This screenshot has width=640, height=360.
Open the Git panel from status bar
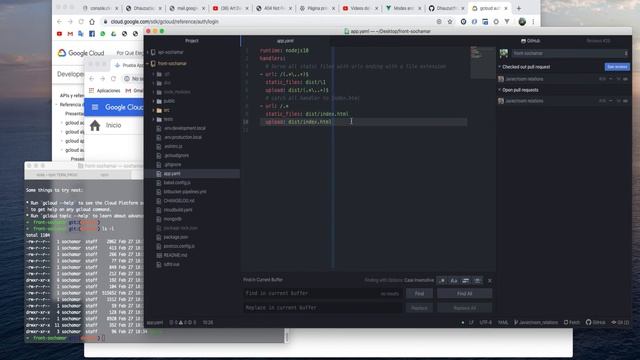(620, 322)
